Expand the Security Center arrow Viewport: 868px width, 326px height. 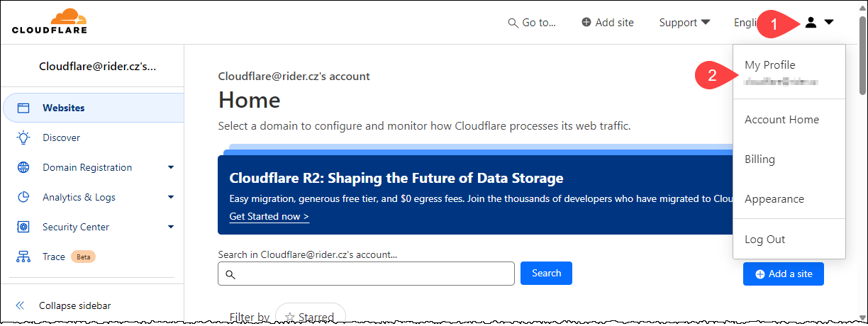[x=171, y=227]
